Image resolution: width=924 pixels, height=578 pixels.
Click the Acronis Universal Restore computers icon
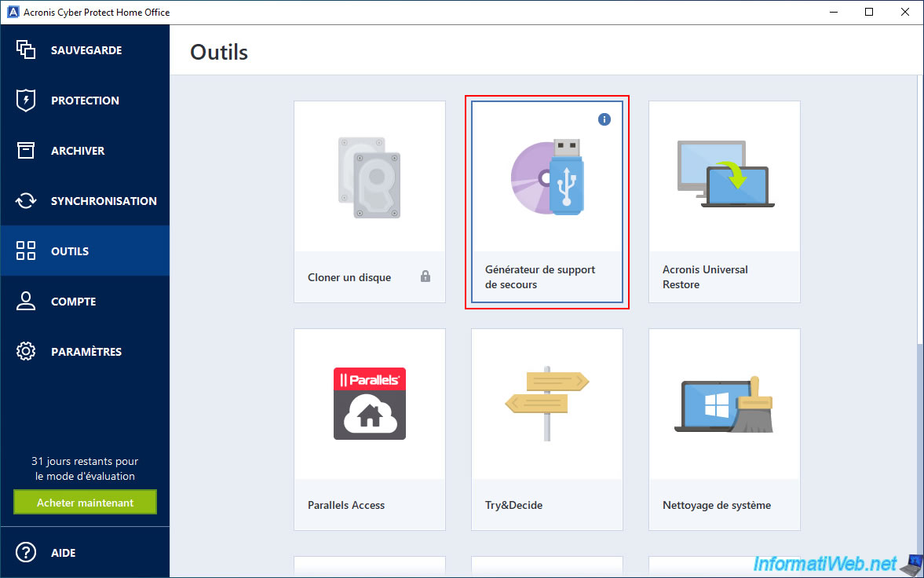pyautogui.click(x=725, y=174)
